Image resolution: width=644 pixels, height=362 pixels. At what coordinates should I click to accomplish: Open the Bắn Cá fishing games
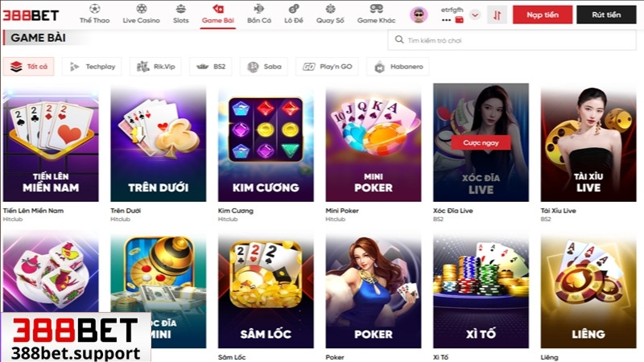259,14
